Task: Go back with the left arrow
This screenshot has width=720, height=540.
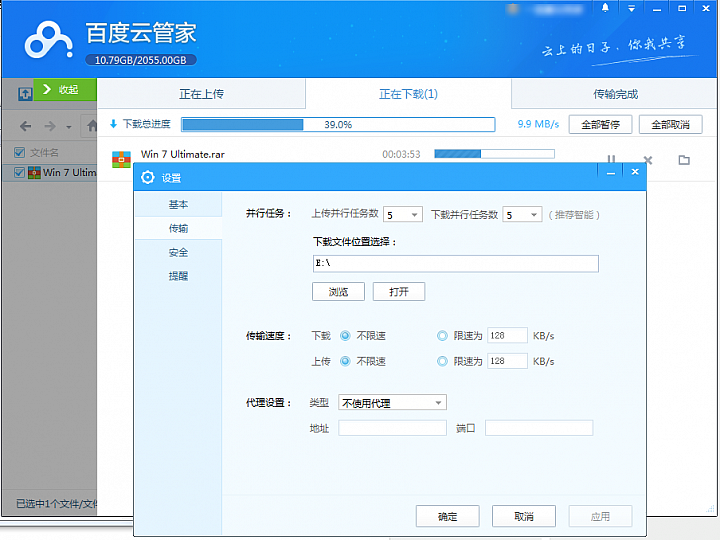Action: [x=25, y=125]
